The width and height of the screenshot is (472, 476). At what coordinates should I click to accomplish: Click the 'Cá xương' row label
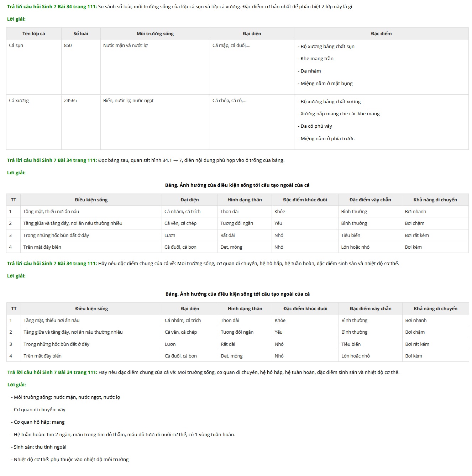tap(19, 101)
